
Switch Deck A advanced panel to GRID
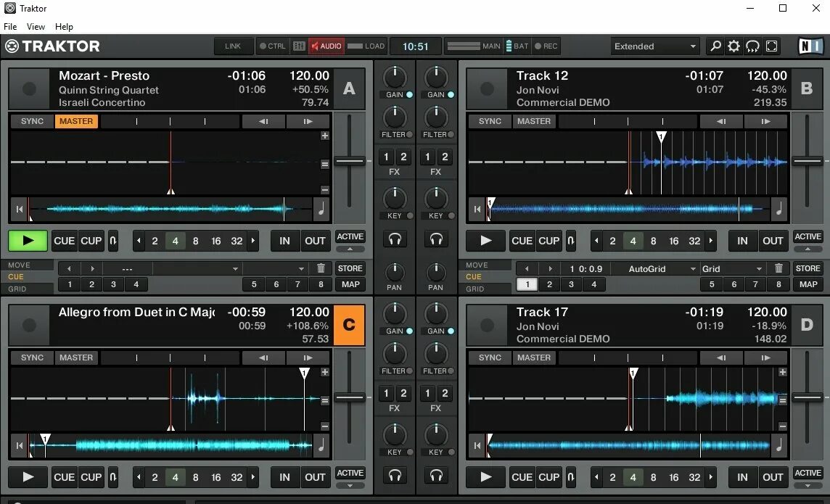[28, 289]
